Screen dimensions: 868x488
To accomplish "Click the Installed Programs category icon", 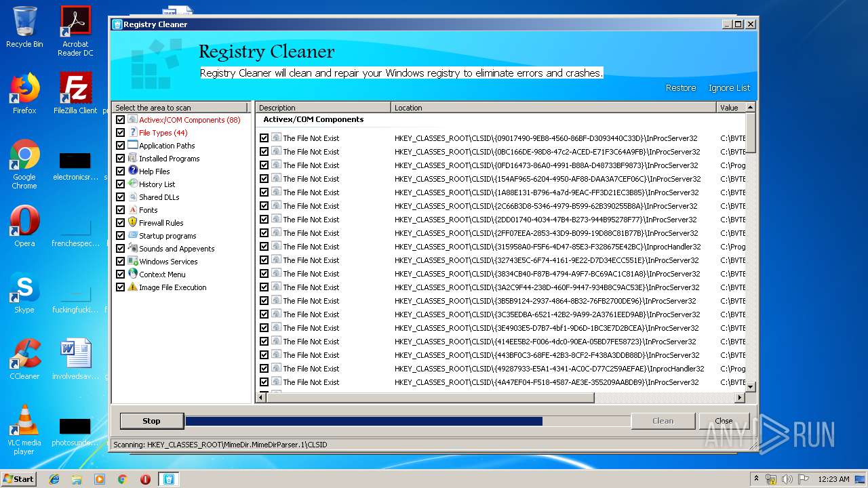I will click(133, 158).
